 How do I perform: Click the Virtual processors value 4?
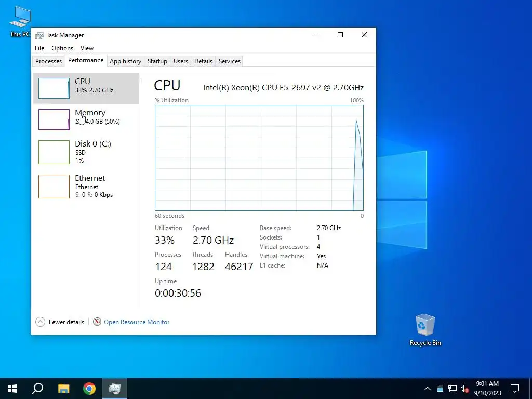[318, 247]
